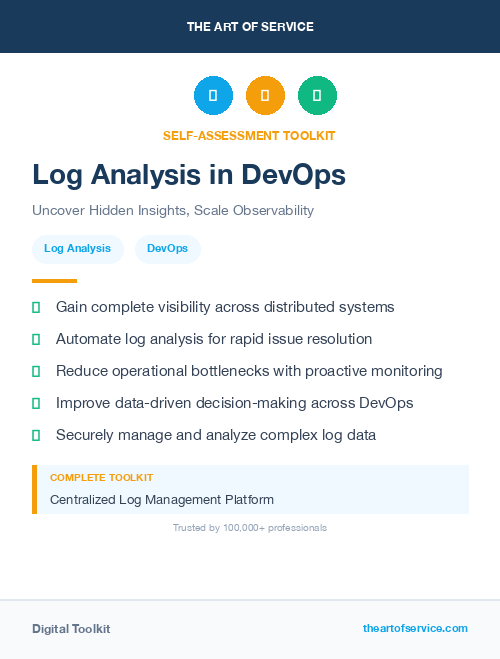
Task: Click bullet icon beside 'Gain complete visibility'
Action: (36, 308)
